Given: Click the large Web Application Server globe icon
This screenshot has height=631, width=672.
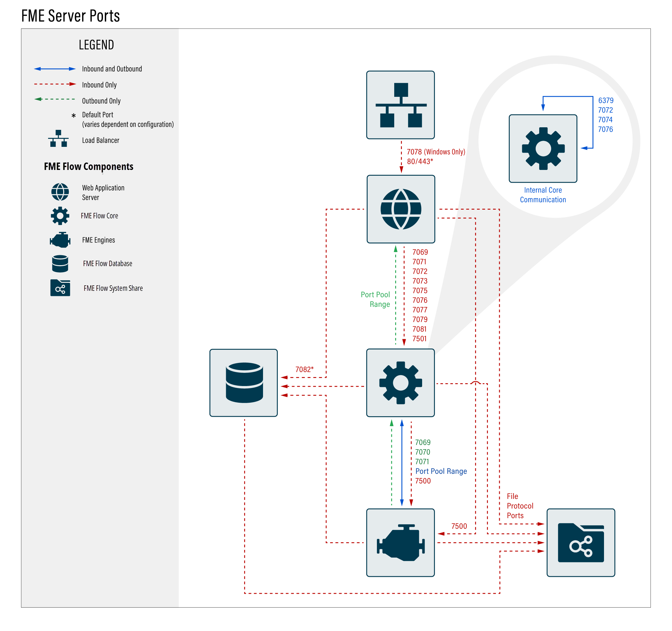Looking at the screenshot, I should (401, 209).
